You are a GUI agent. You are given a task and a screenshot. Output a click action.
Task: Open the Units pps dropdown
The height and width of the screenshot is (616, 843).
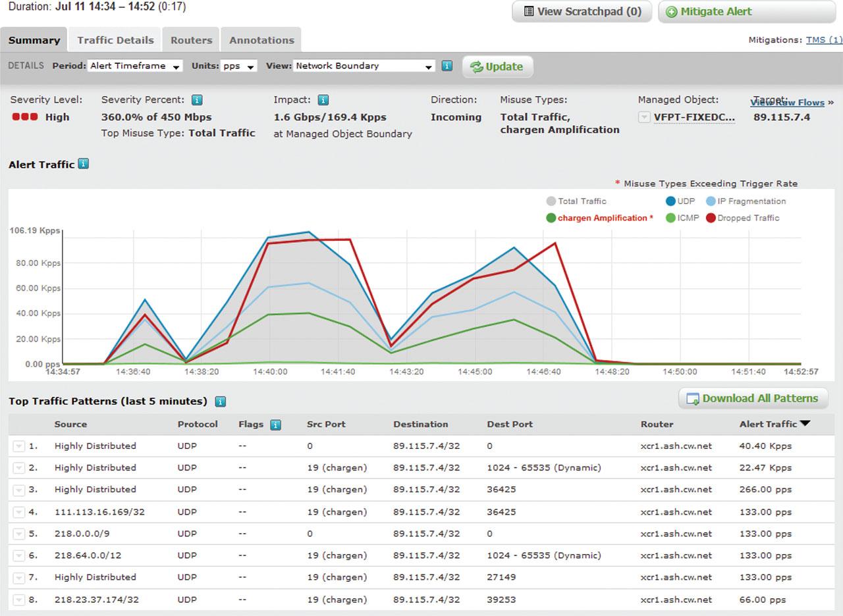click(x=238, y=66)
